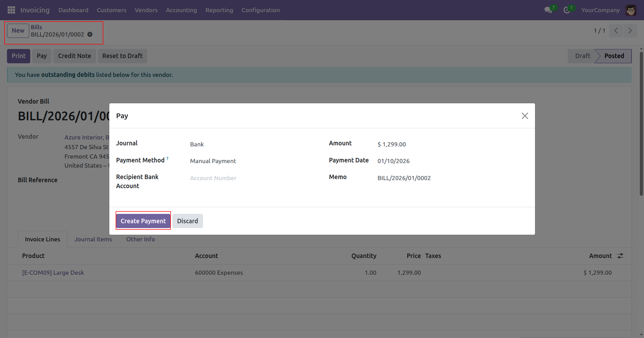Open column settings icon in Amount header

[x=620, y=256]
